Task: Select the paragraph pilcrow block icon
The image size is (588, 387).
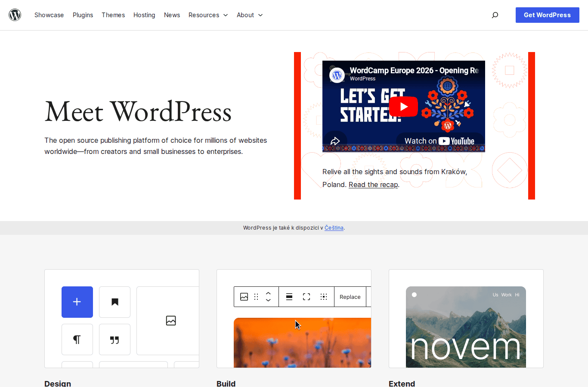Action: 77,339
